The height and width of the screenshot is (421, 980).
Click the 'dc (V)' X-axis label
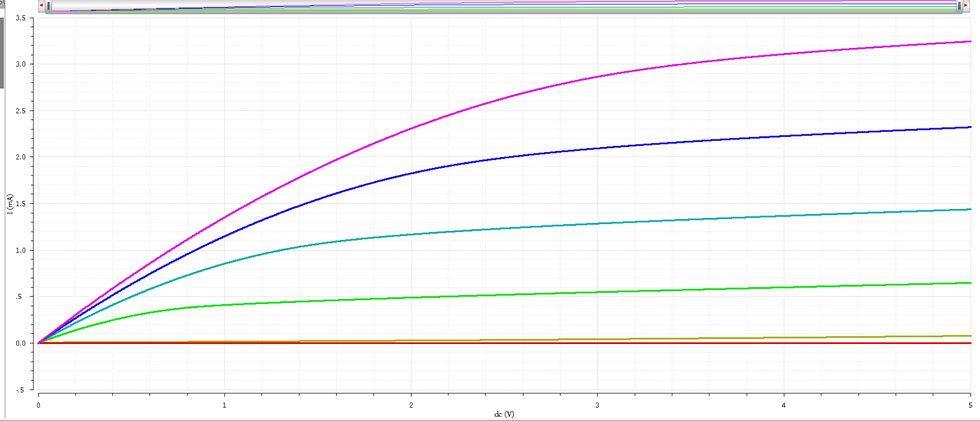(504, 414)
